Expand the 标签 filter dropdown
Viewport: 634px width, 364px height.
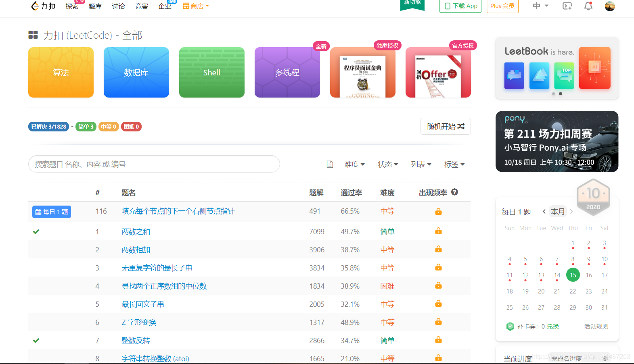(x=454, y=164)
